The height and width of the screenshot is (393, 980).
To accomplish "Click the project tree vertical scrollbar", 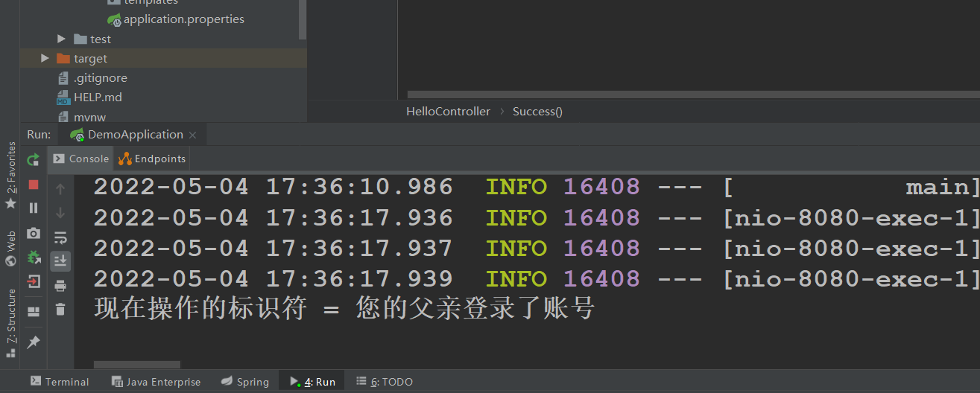I will click(x=302, y=19).
